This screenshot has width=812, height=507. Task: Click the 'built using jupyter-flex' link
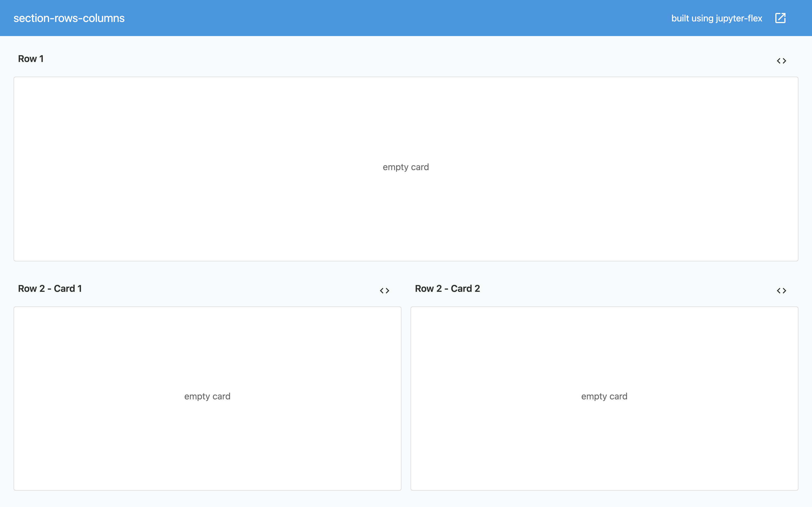(x=716, y=18)
